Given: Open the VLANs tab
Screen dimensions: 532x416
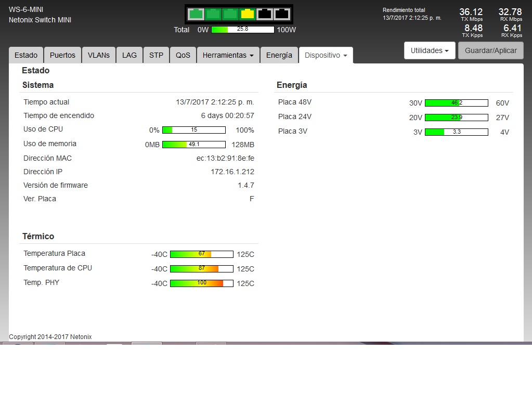Looking at the screenshot, I should [x=99, y=55].
